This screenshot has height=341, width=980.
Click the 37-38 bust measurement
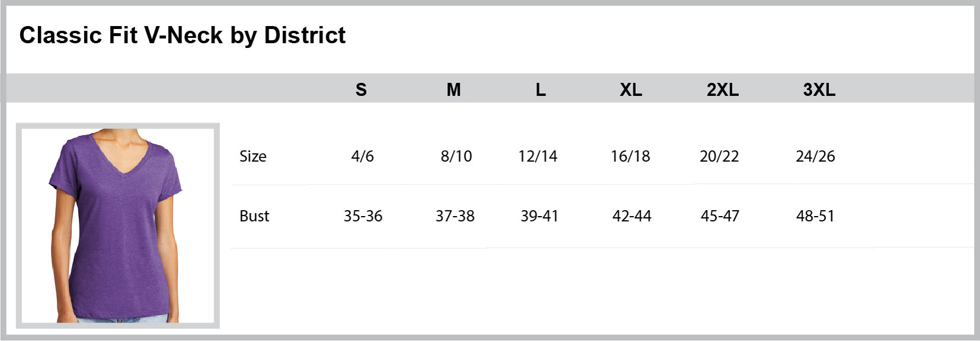coord(455,216)
